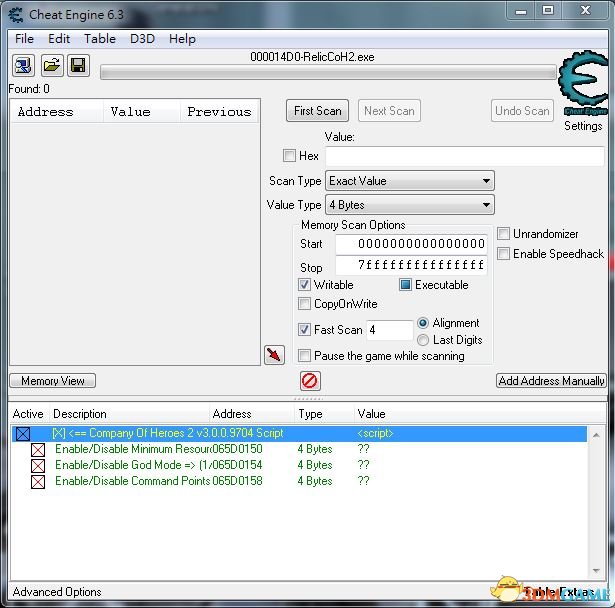Select Company Of Heroes 2 v3.0.0.9704 Script row

click(299, 433)
